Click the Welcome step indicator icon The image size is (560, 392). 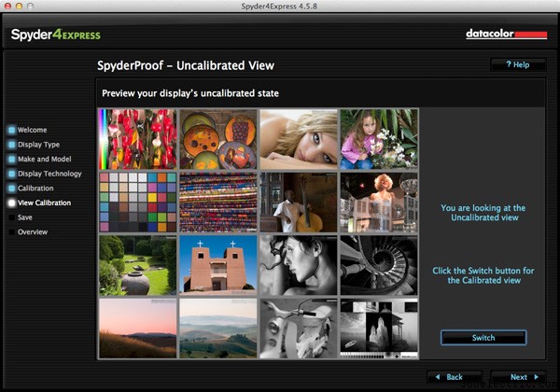click(x=11, y=130)
